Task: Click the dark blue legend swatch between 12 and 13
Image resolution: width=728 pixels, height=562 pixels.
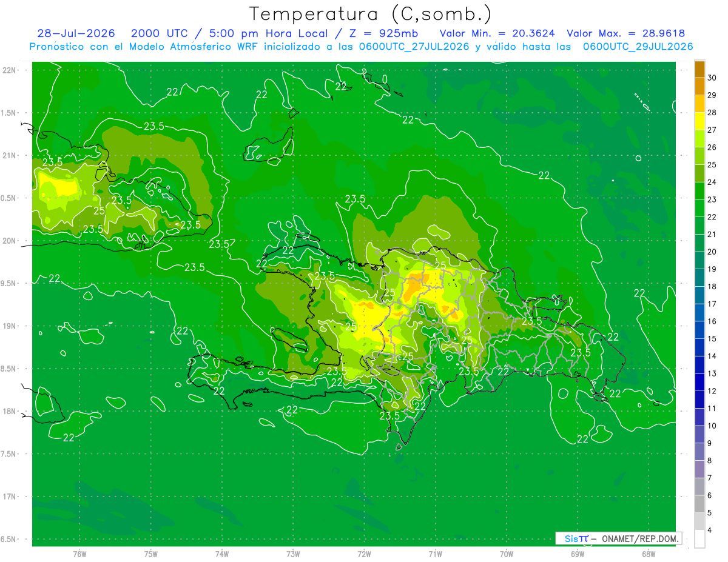Action: [x=699, y=382]
